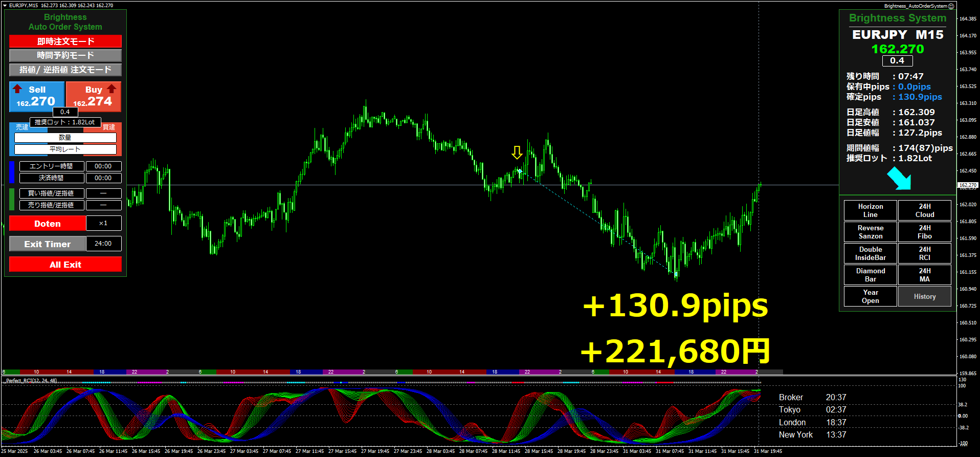Click the cyan diagonal arrow icon
Image resolution: width=980 pixels, height=457 pixels.
(899, 179)
